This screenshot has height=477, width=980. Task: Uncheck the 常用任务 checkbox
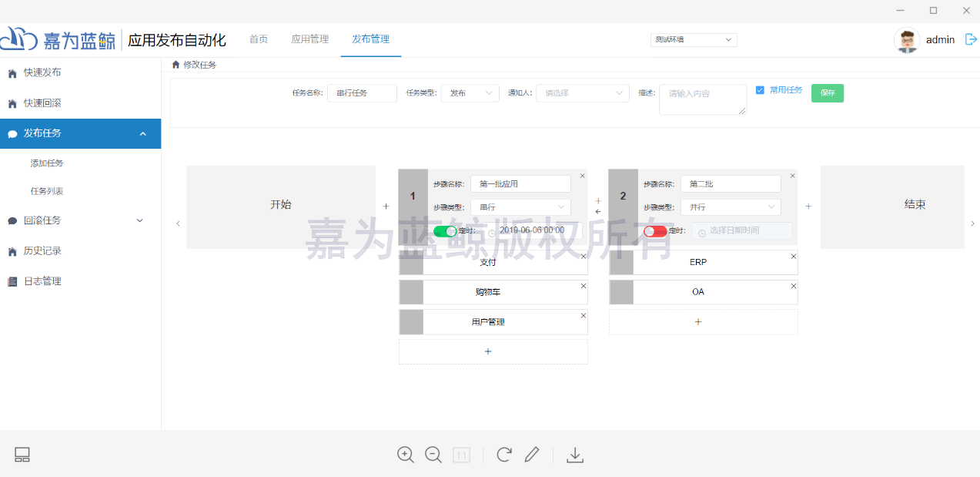pos(761,90)
